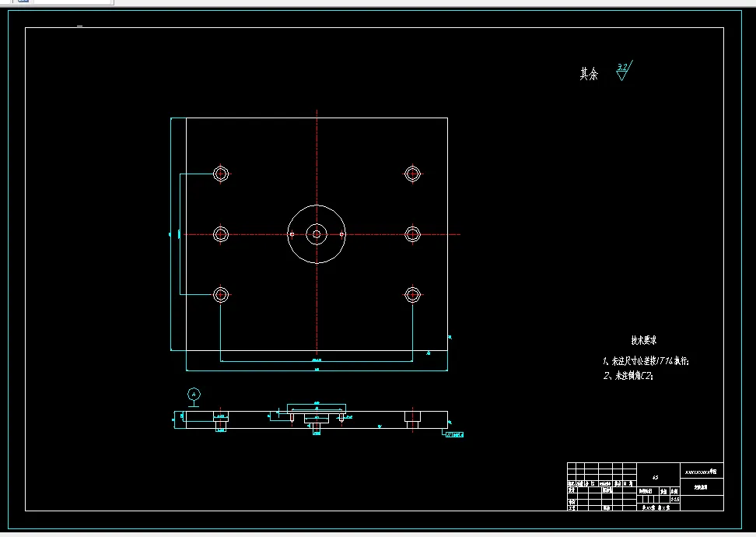This screenshot has width=756, height=537.
Task: Select the hole-spacing dimension text below the plate
Action: [317, 360]
